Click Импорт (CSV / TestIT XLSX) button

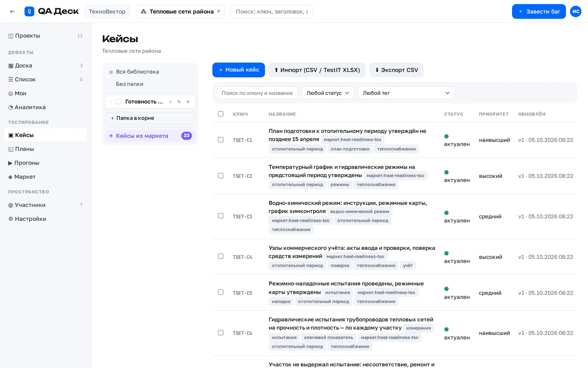point(317,70)
